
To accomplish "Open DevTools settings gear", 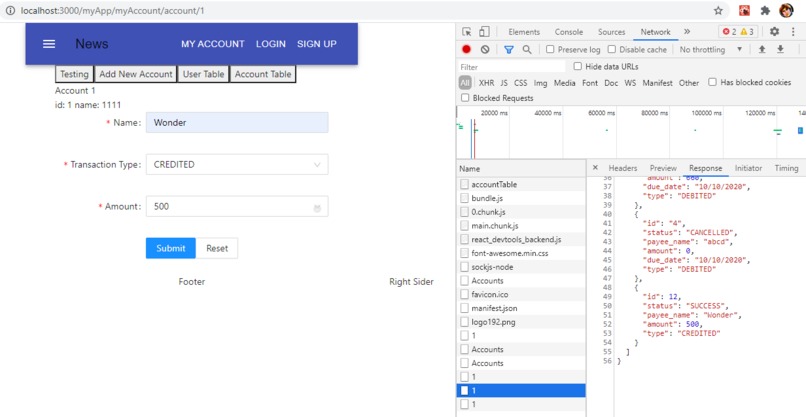I will pyautogui.click(x=775, y=32).
